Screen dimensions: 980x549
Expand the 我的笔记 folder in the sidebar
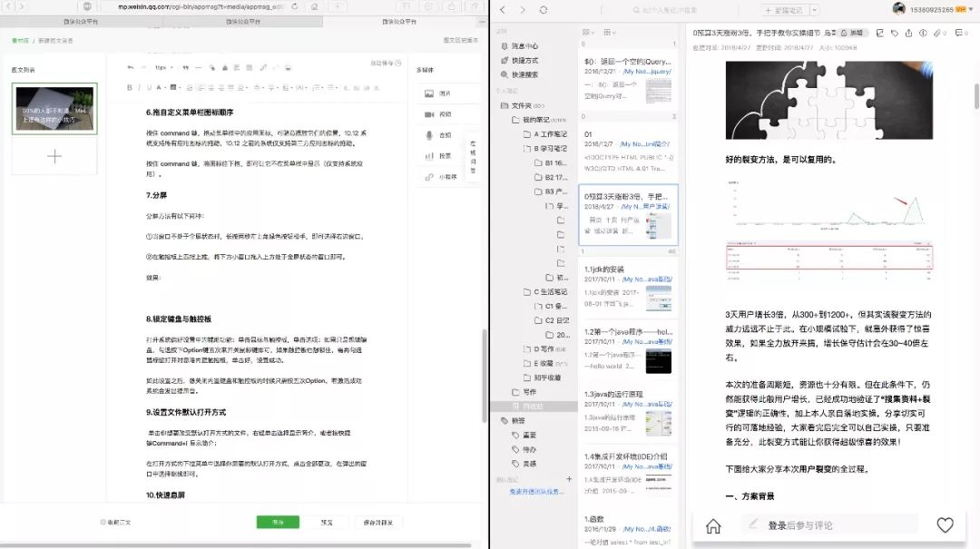tap(514, 120)
